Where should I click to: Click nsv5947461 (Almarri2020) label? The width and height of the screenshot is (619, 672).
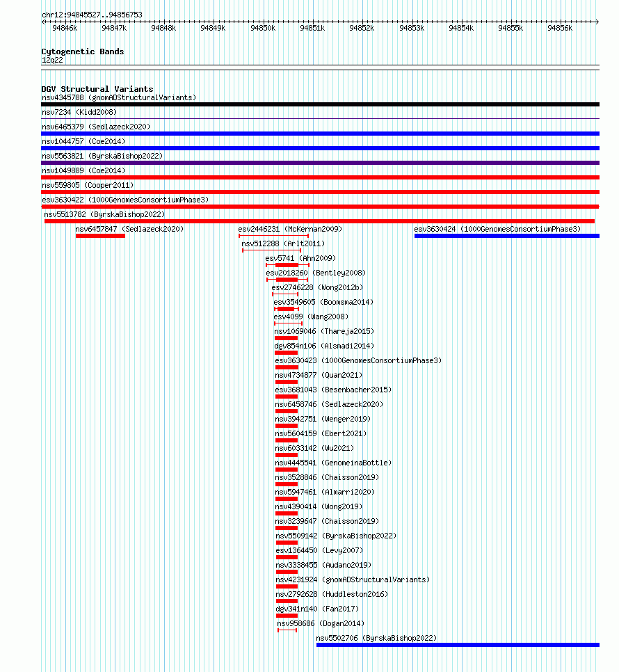pos(325,492)
